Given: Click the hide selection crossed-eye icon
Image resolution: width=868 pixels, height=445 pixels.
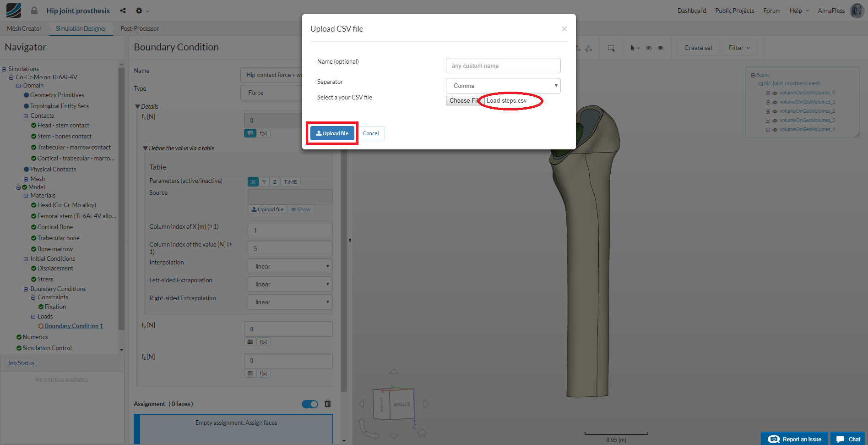Looking at the screenshot, I should [649, 48].
